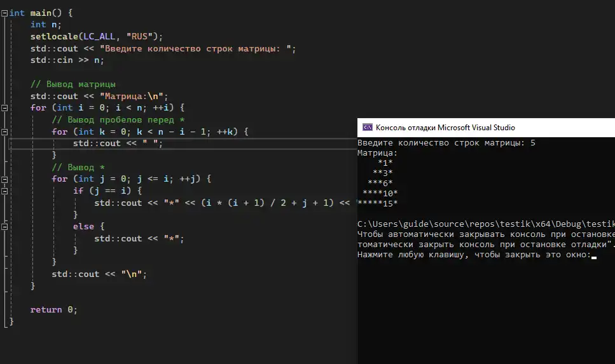Image resolution: width=615 pixels, height=364 pixels.
Task: Click the 'Консоль отладки Microsoft Visual Studio' title
Action: point(445,127)
